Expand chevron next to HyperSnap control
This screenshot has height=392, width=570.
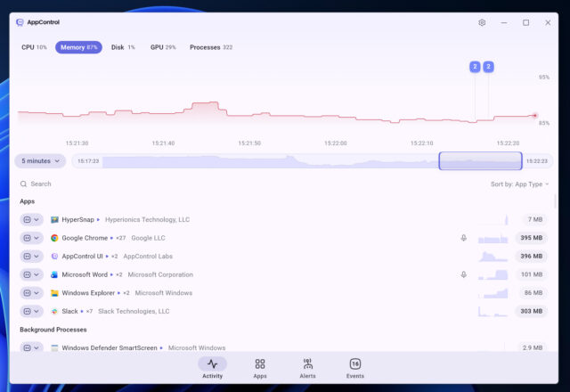pos(37,220)
